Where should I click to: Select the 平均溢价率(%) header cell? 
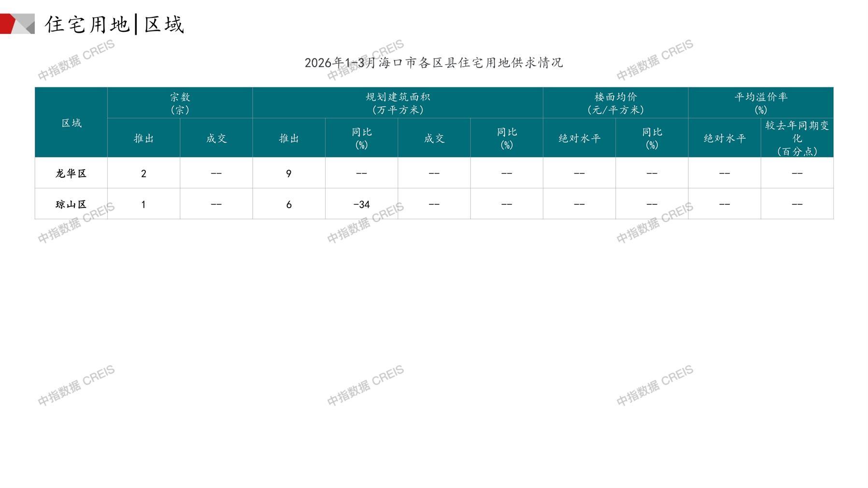pos(760,103)
